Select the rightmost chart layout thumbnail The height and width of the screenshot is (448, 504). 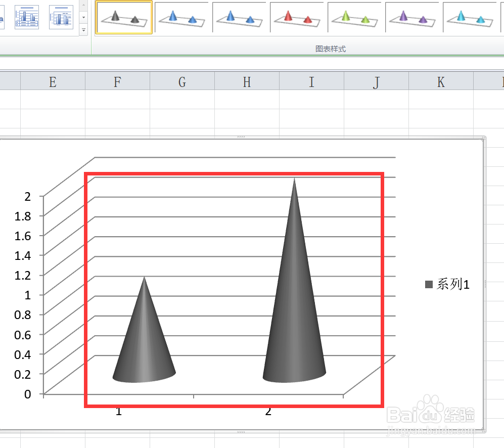tap(61, 17)
